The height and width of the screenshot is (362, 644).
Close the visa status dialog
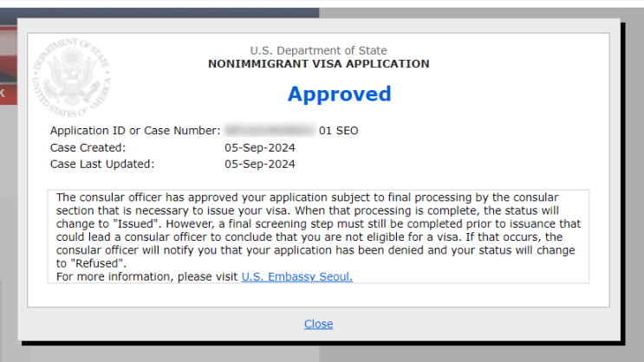318,324
